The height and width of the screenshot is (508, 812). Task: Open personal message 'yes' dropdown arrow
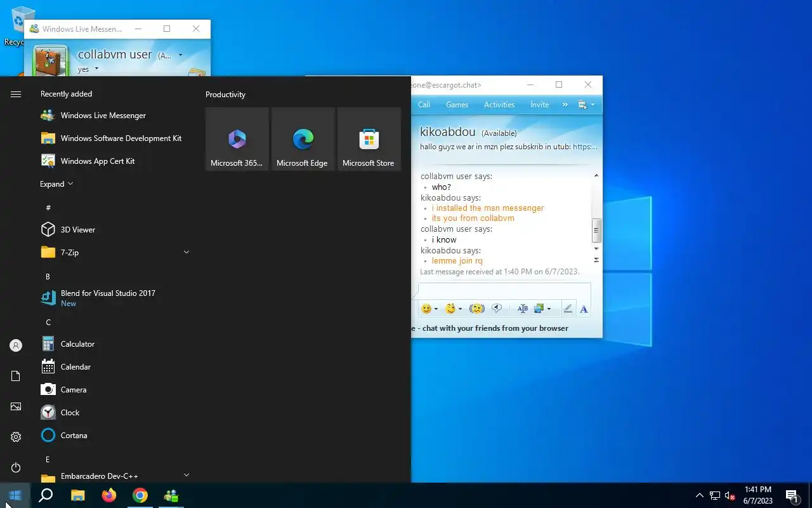tap(96, 69)
